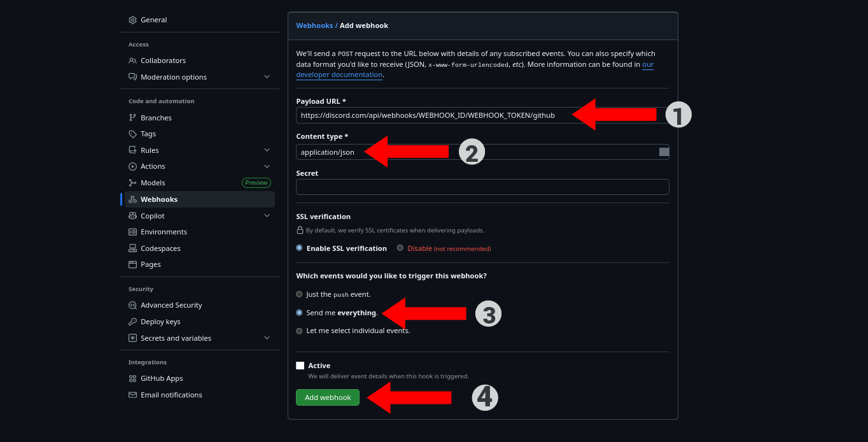The image size is (868, 442).
Task: Open the Content type dropdown
Action: pyautogui.click(x=482, y=152)
